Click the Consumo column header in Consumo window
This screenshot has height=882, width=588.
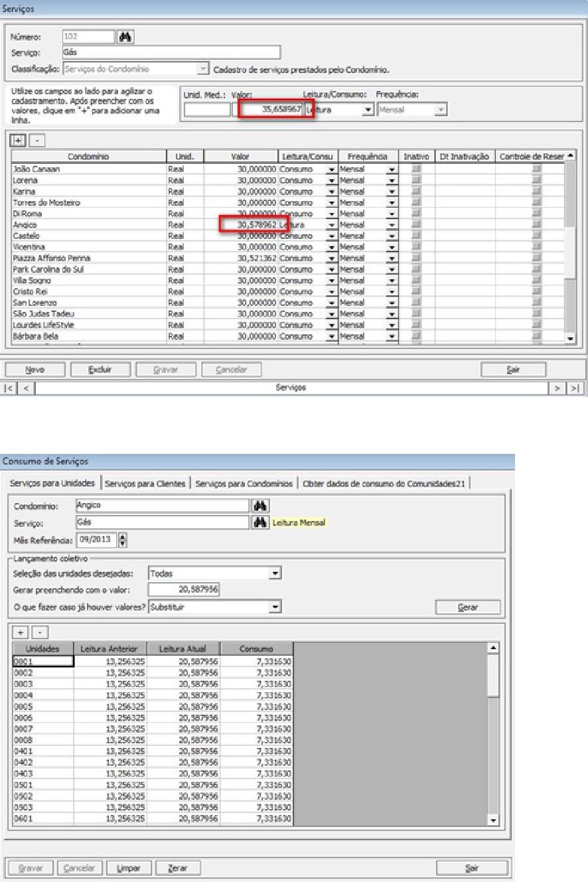pyautogui.click(x=256, y=648)
